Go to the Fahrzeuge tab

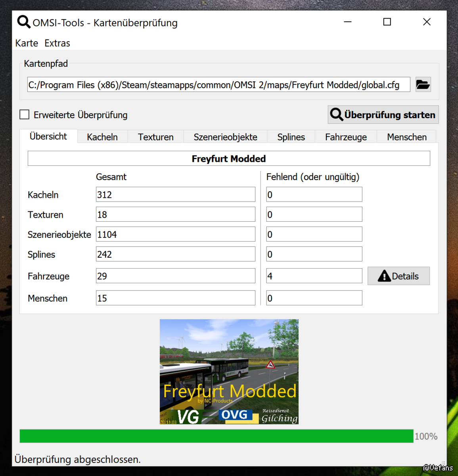pyautogui.click(x=346, y=137)
